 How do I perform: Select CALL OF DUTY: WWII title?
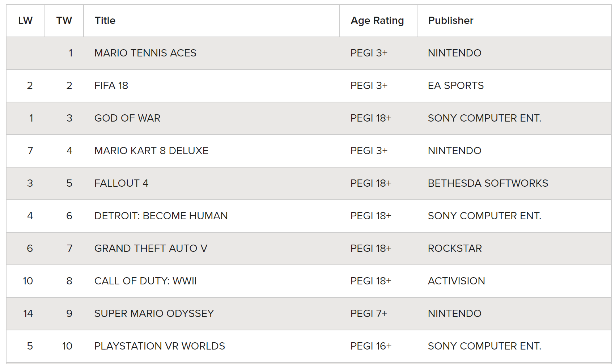[x=145, y=281]
